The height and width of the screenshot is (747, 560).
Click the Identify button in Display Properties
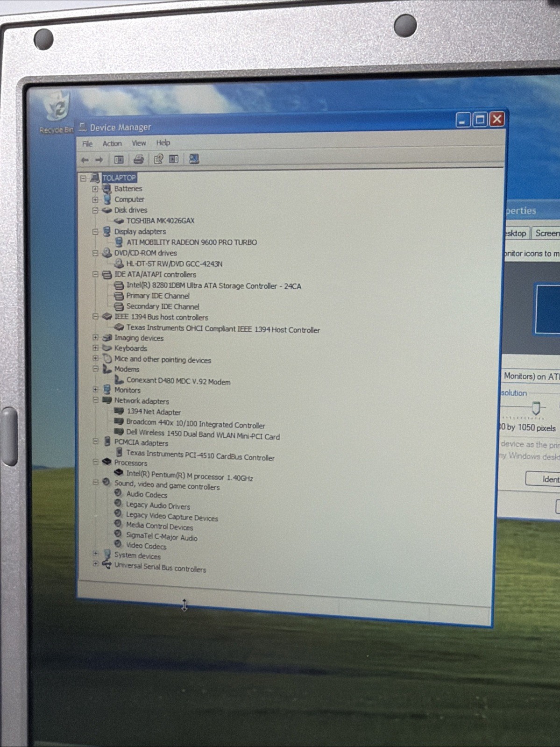pyautogui.click(x=543, y=479)
